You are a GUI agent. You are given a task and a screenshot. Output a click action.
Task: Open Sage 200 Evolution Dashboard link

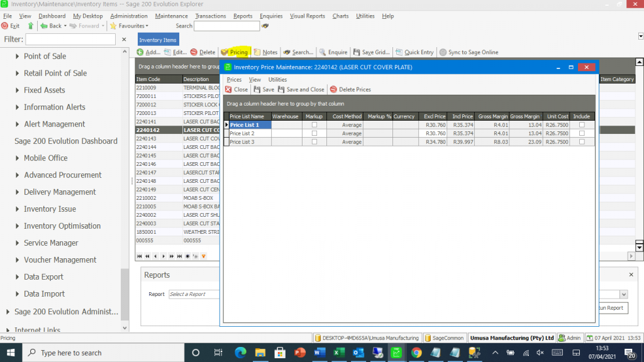click(65, 141)
